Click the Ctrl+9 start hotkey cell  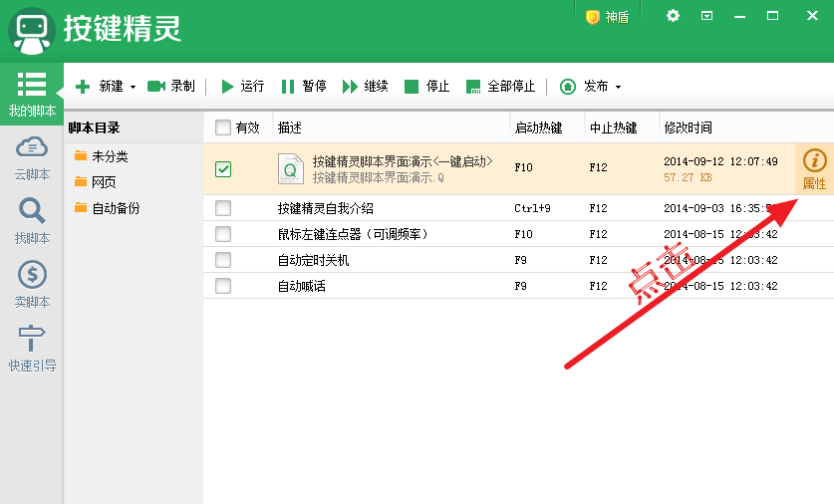[532, 208]
